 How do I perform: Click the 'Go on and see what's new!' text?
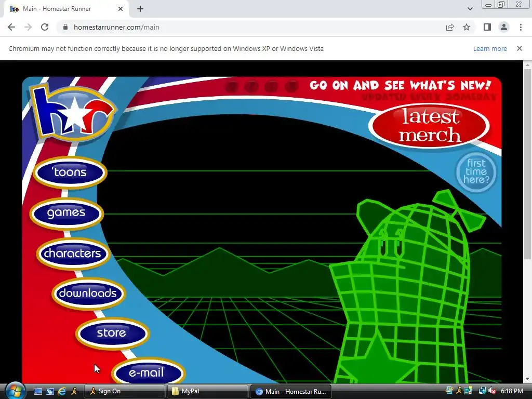(x=401, y=85)
